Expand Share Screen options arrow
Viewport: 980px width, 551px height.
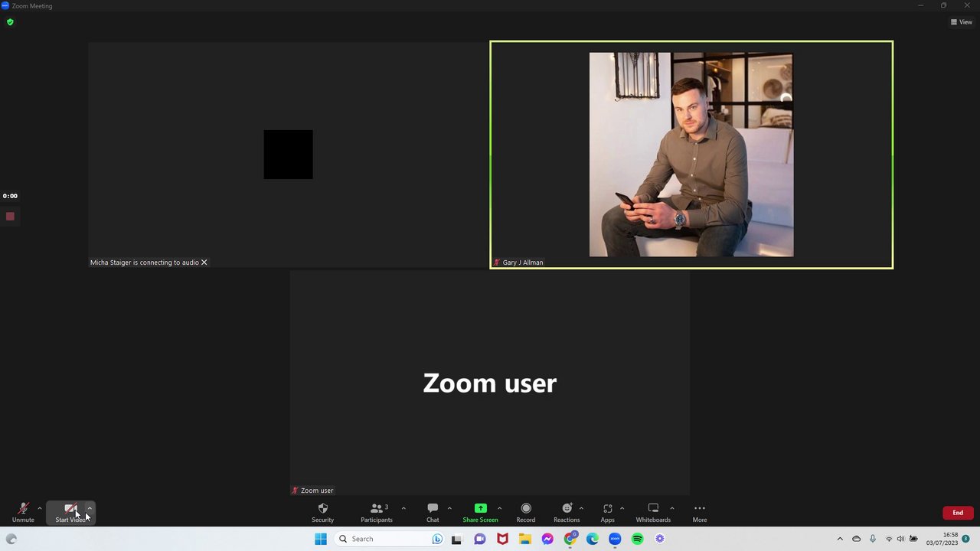tap(499, 508)
